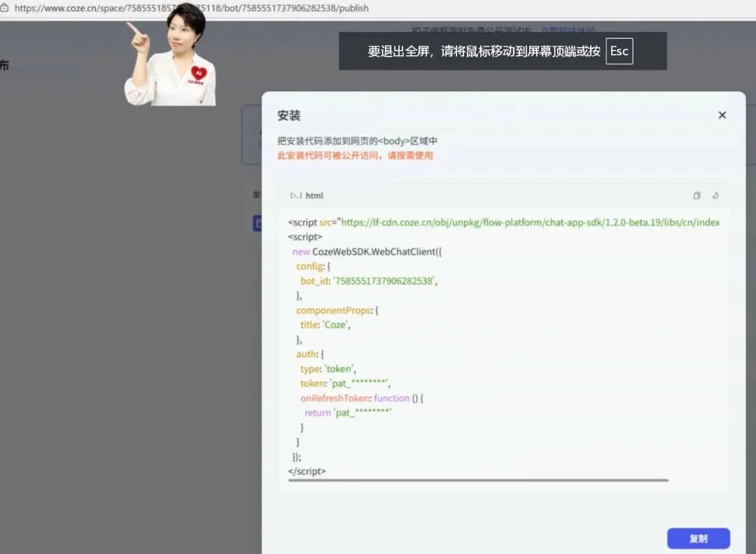The width and height of the screenshot is (756, 554).
Task: Click the return 'pat_********' line
Action: [348, 413]
